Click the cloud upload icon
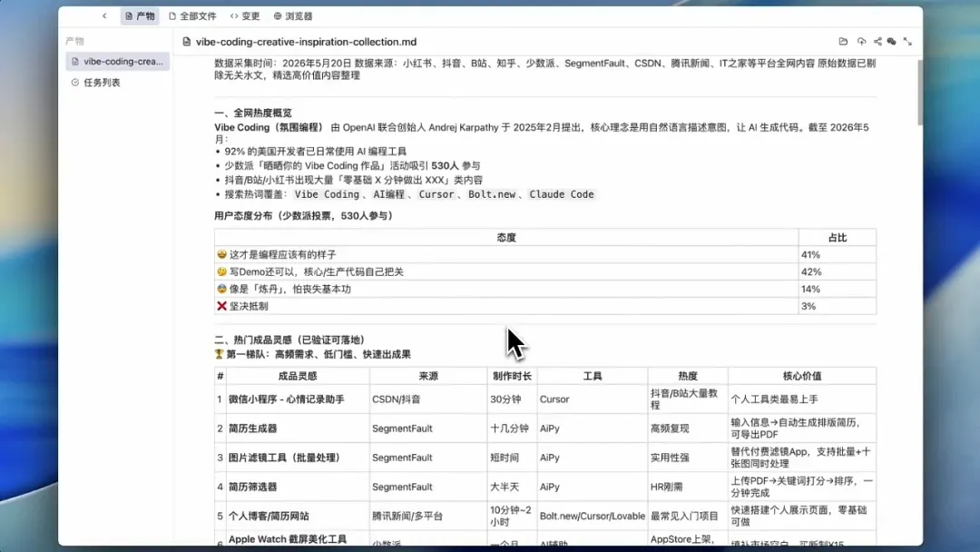Screen dimensions: 980x552 pyautogui.click(x=861, y=41)
